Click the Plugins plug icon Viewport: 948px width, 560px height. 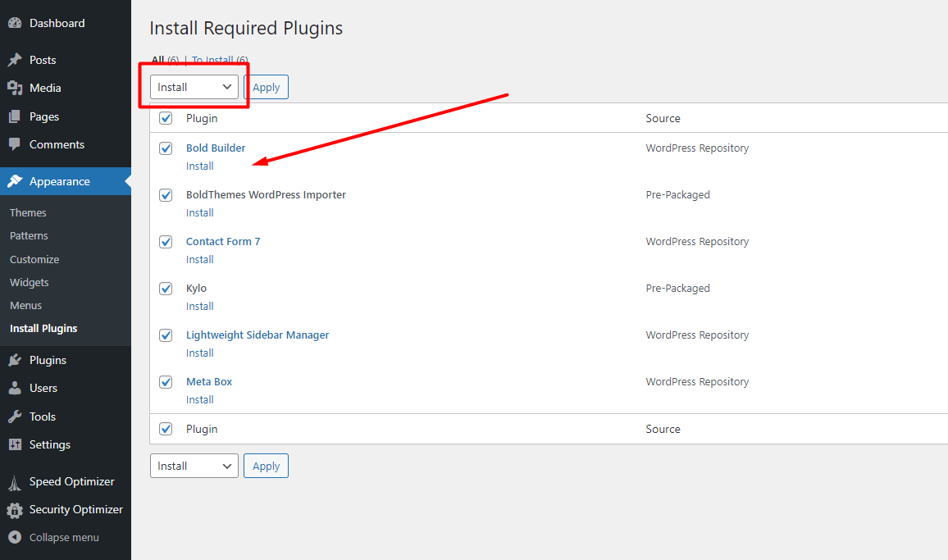15,361
